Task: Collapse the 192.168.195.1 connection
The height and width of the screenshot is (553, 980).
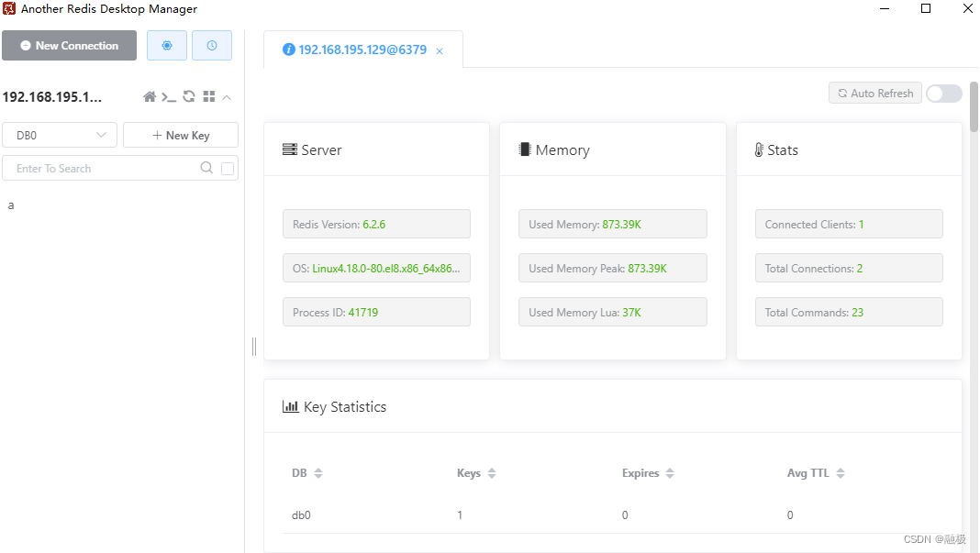Action: coord(227,97)
